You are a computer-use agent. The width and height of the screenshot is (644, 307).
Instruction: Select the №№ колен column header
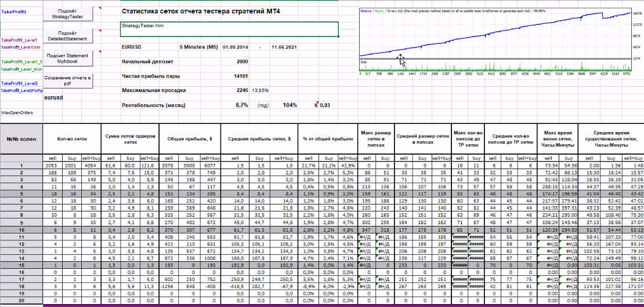pyautogui.click(x=21, y=138)
